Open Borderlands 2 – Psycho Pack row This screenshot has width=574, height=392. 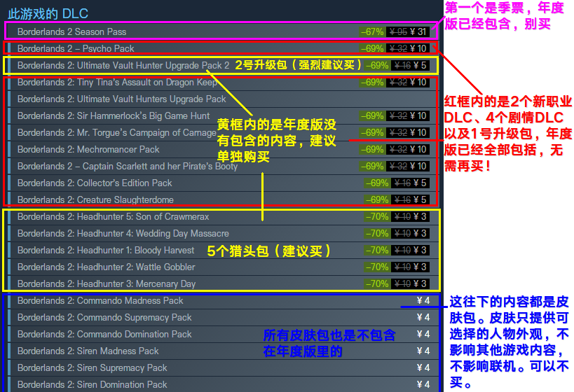pyautogui.click(x=224, y=48)
